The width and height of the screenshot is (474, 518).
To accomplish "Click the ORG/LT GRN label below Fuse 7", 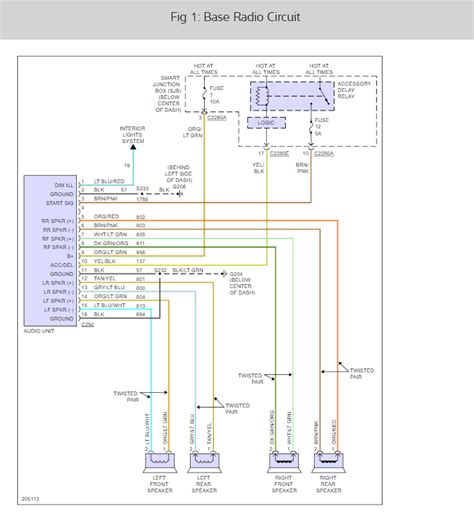I will 193,132.
